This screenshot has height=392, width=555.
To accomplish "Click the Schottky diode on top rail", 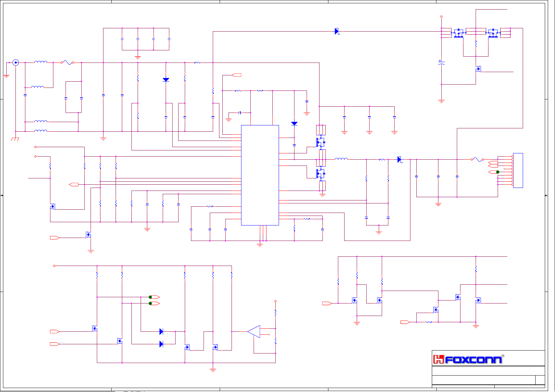I will coord(337,31).
